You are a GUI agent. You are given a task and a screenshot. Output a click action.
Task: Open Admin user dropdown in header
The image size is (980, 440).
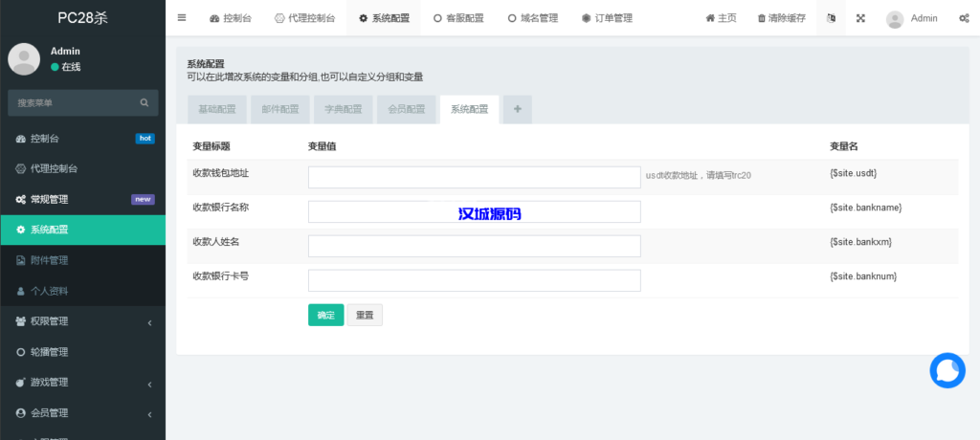(912, 18)
